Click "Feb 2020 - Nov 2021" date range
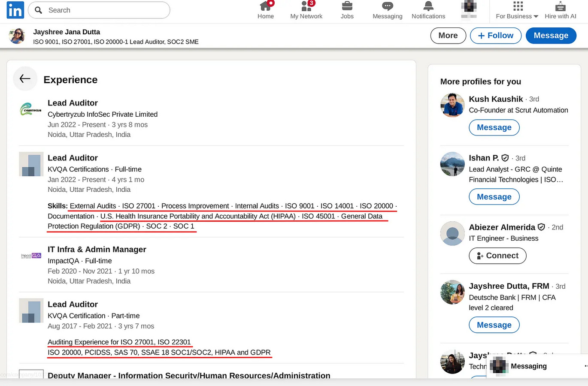 click(x=80, y=271)
